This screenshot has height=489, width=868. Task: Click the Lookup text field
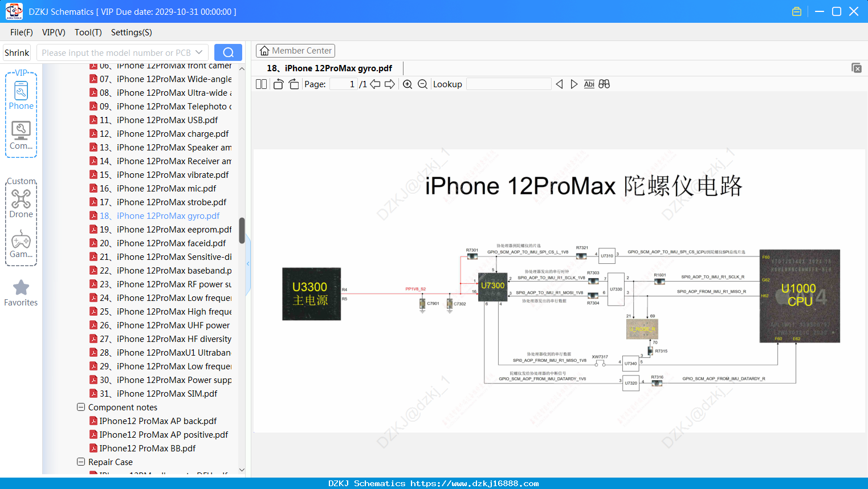pos(509,84)
